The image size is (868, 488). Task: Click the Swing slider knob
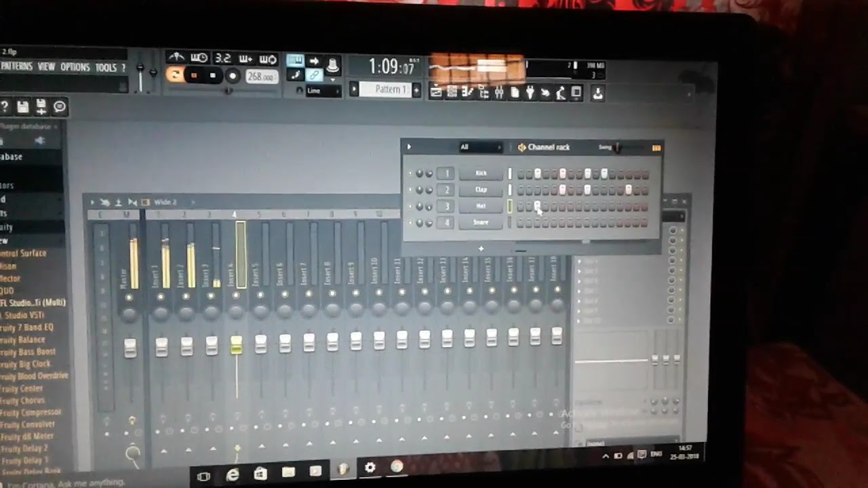617,147
